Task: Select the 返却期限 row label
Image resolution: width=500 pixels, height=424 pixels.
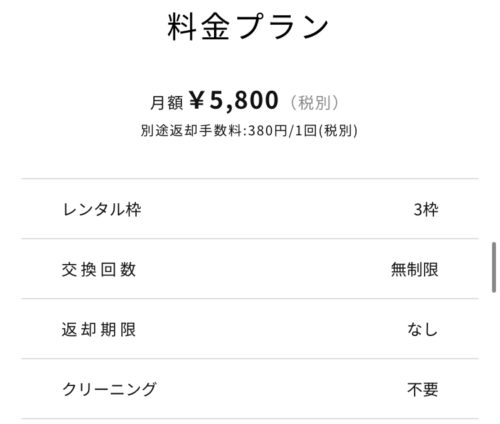Action: [x=99, y=330]
